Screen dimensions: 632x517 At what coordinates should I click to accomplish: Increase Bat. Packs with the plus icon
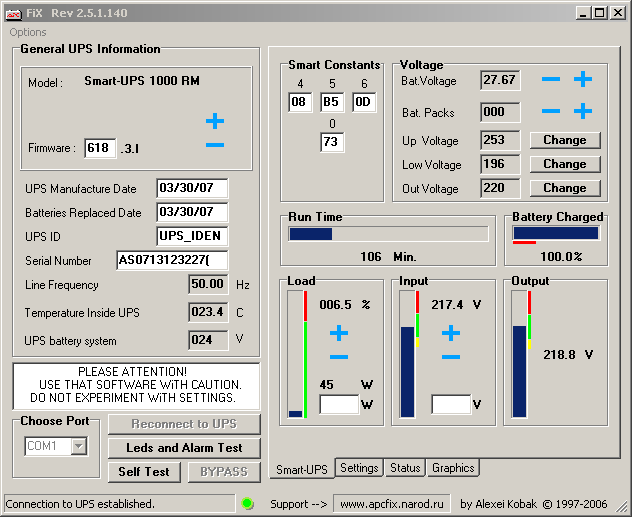coord(583,111)
